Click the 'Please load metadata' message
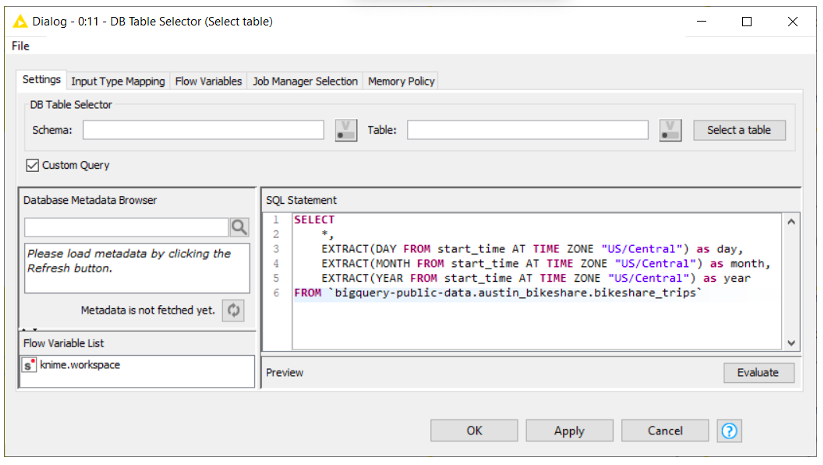This screenshot has height=465, width=823. coord(129,261)
